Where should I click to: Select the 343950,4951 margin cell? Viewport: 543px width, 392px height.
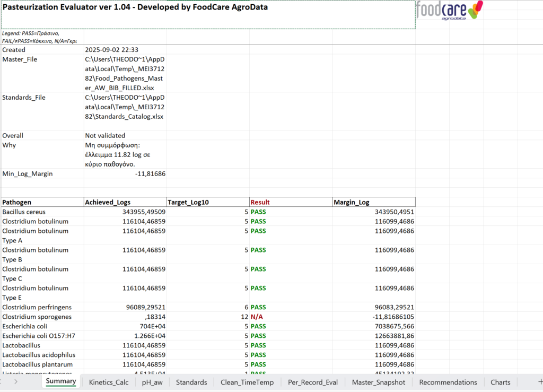pyautogui.click(x=374, y=212)
